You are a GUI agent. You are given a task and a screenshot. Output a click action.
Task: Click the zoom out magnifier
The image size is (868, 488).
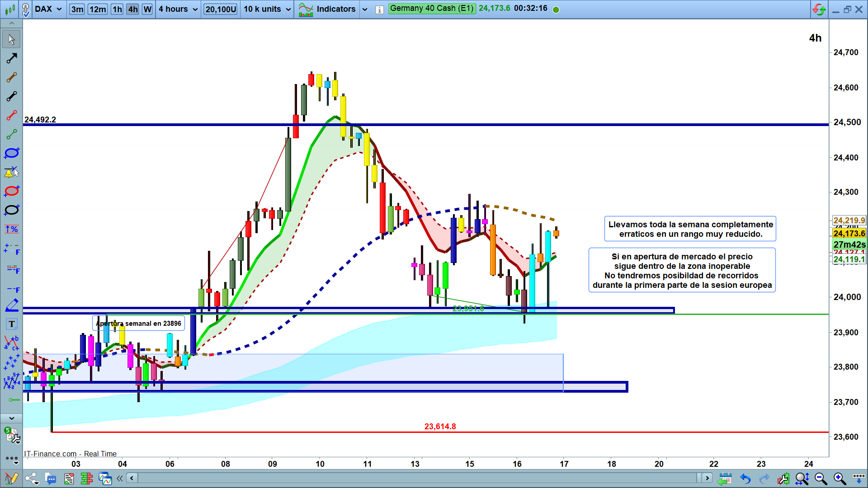821,479
